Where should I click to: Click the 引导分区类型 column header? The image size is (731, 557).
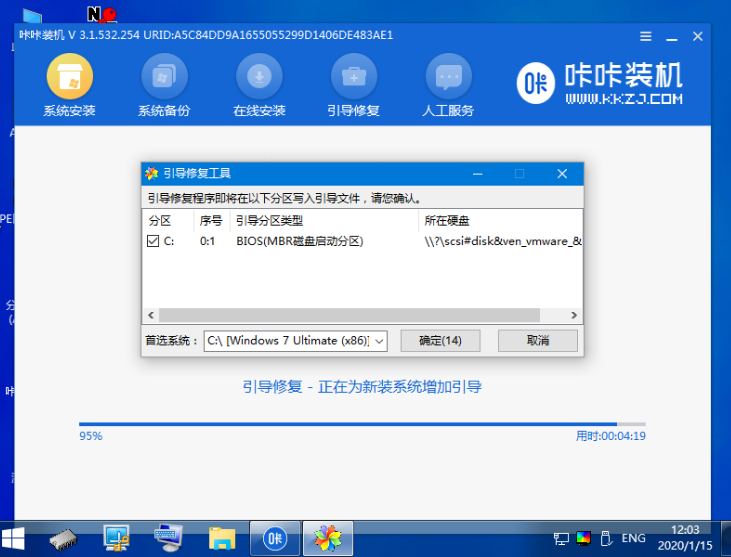coord(270,220)
